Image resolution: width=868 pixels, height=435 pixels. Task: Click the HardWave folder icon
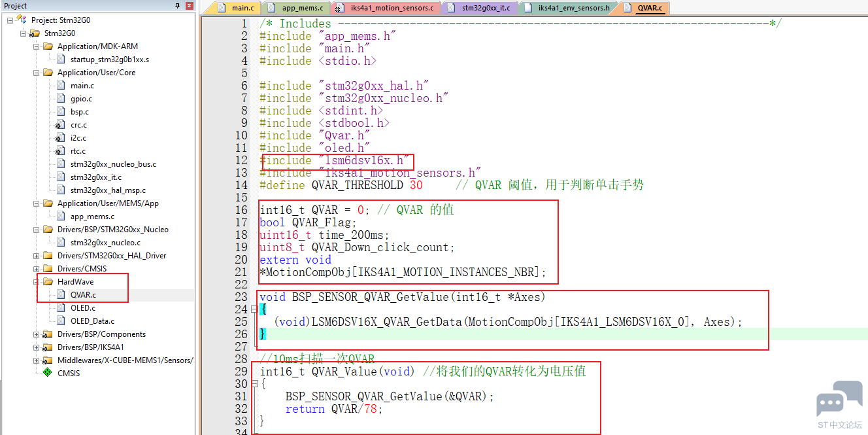[48, 282]
